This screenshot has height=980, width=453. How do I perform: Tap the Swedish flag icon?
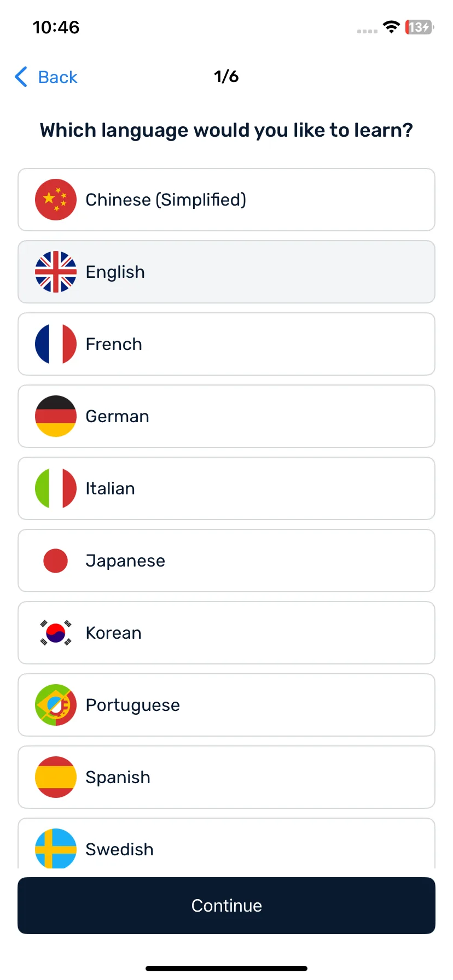pyautogui.click(x=56, y=848)
